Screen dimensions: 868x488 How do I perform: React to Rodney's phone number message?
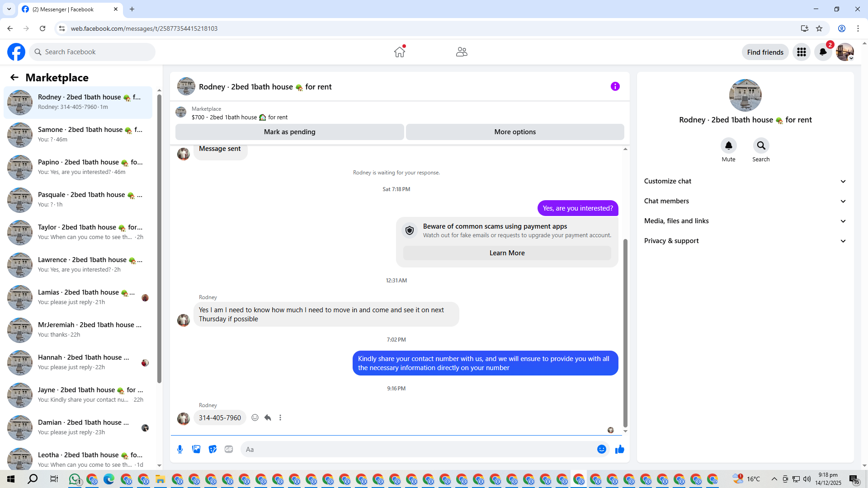(x=255, y=418)
